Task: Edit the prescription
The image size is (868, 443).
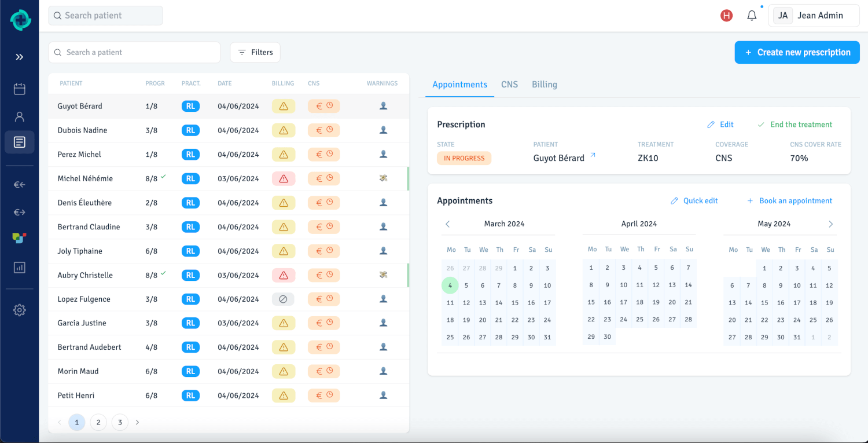Action: tap(720, 125)
